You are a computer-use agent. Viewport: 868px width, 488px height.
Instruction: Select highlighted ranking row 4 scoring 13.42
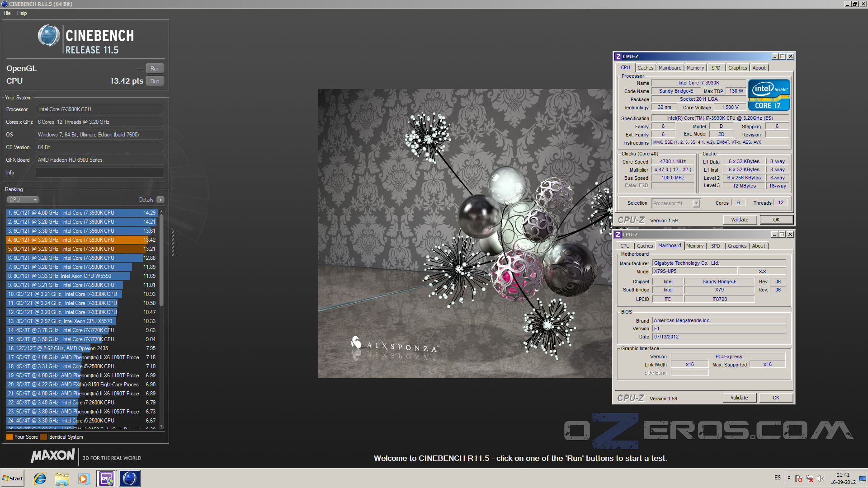pos(81,240)
